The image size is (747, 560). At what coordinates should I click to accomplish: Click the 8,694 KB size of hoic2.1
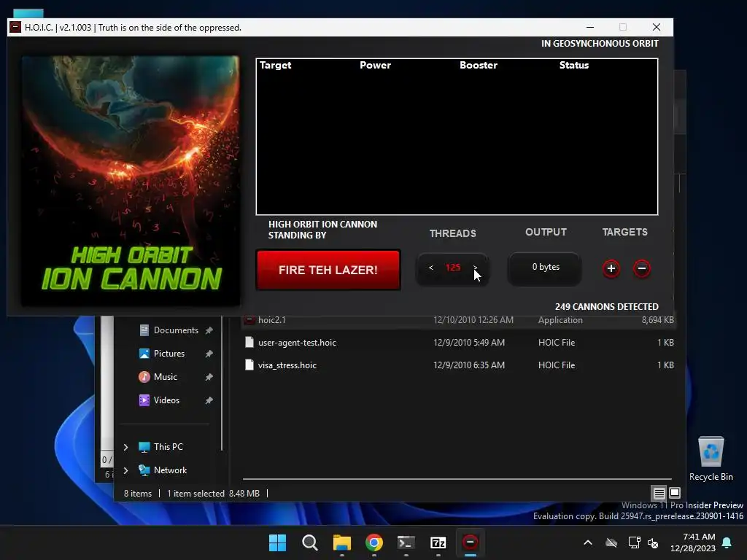pos(657,320)
